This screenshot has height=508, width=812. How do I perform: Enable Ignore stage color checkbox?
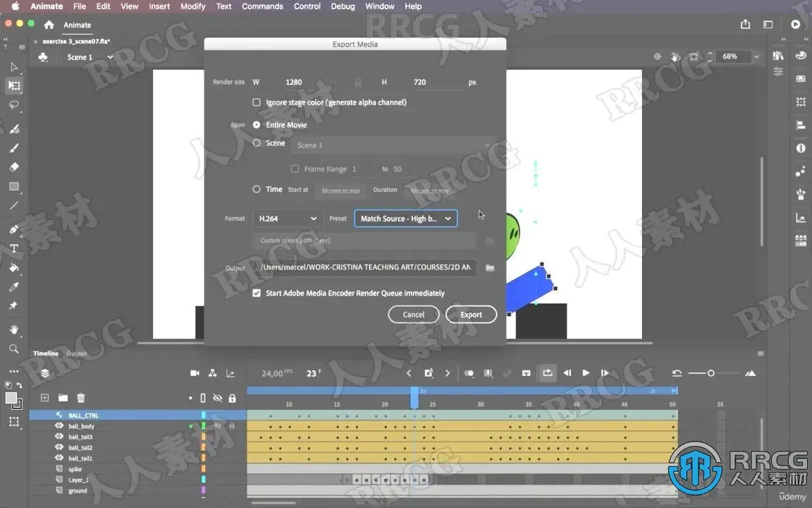tap(257, 102)
